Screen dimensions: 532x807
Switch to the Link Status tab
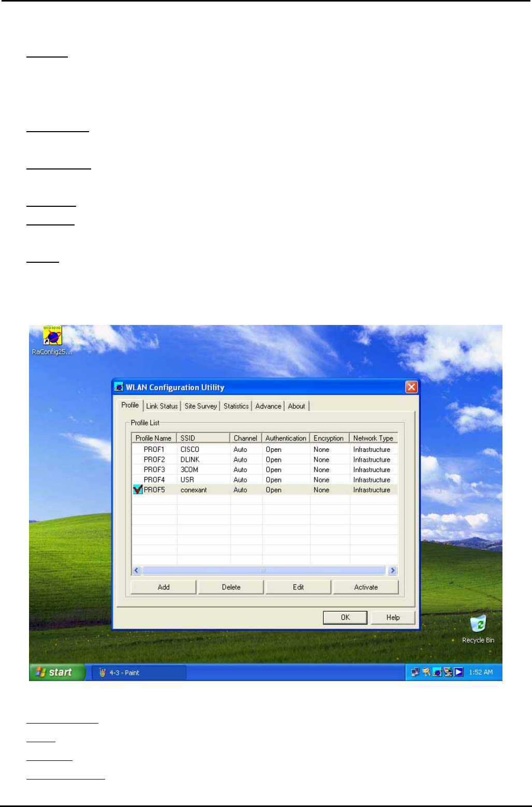162,406
